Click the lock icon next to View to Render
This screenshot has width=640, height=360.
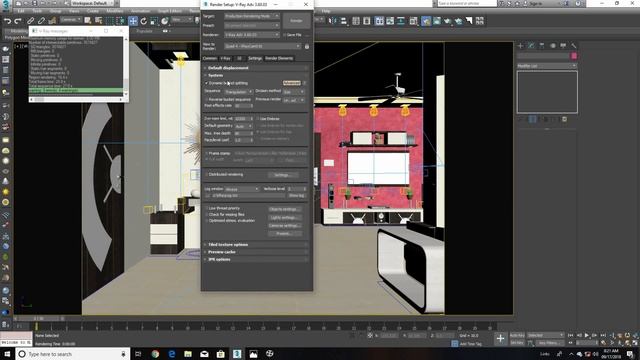tap(307, 47)
